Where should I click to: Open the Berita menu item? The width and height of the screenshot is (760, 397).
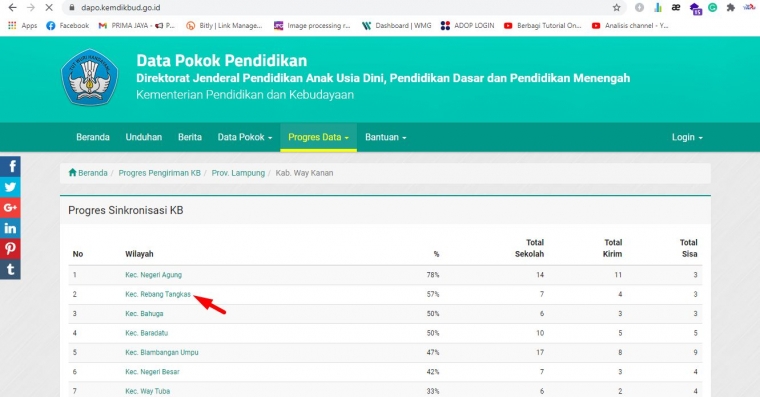click(x=190, y=137)
